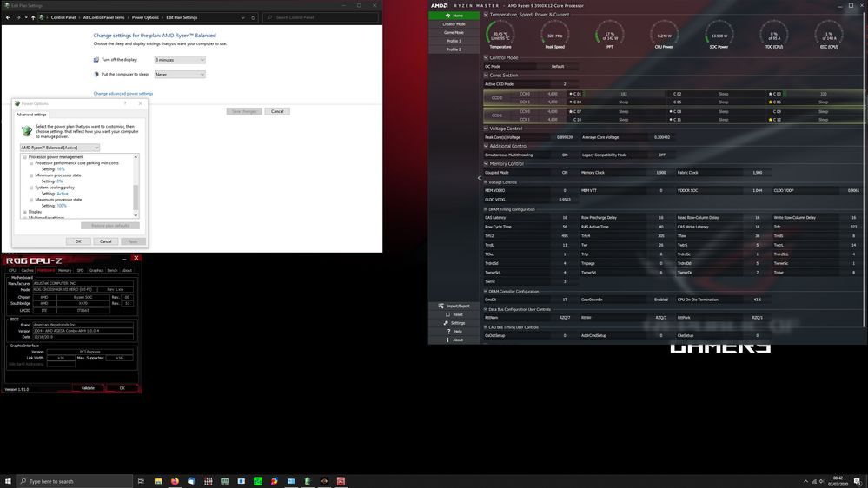Go up one level in Control Panel
The image size is (868, 488).
pyautogui.click(x=33, y=17)
